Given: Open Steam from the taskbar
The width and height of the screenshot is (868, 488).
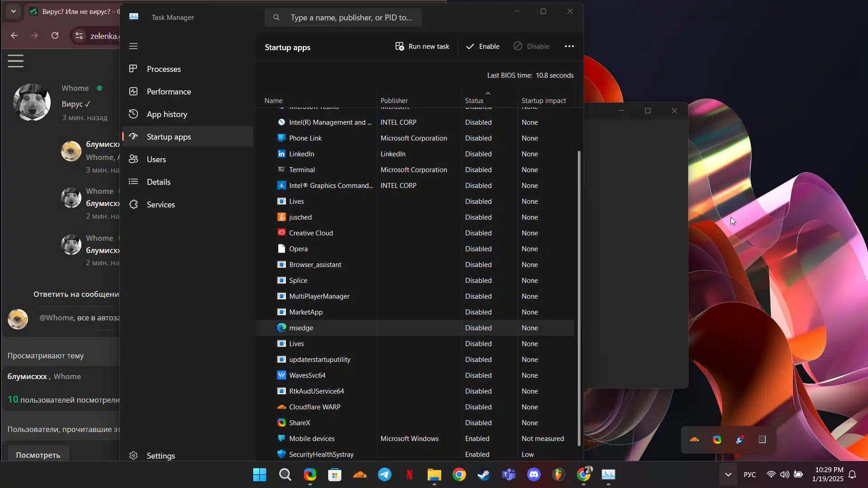Looking at the screenshot, I should click(484, 474).
